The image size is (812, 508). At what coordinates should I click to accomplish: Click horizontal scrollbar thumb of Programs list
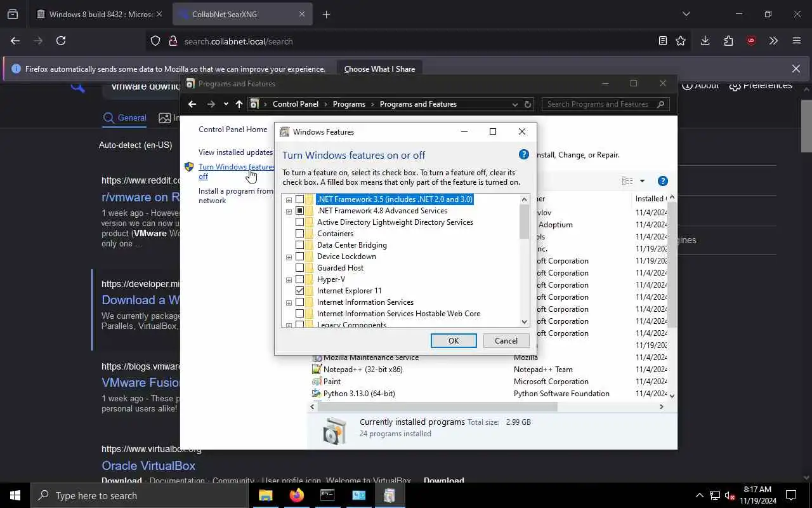438,406
